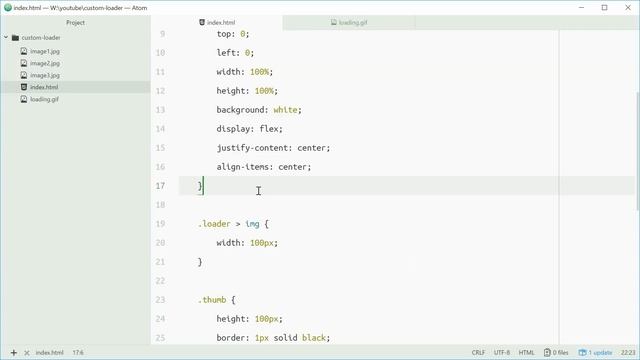The height and width of the screenshot is (360, 640).
Task: Click line number 23 in gutter
Action: [160, 300]
